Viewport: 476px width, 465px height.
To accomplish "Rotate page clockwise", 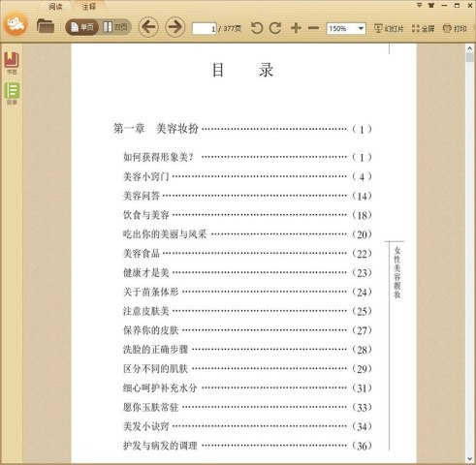I will pos(275,28).
